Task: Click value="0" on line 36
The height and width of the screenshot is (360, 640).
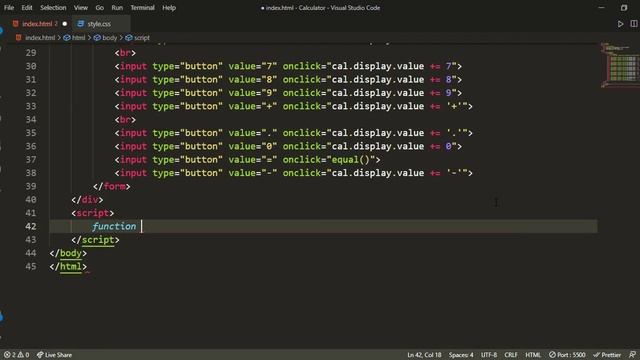Action: (253, 146)
